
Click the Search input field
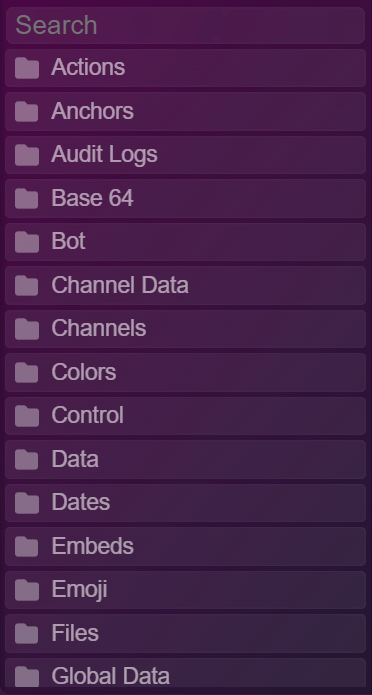click(x=185, y=25)
